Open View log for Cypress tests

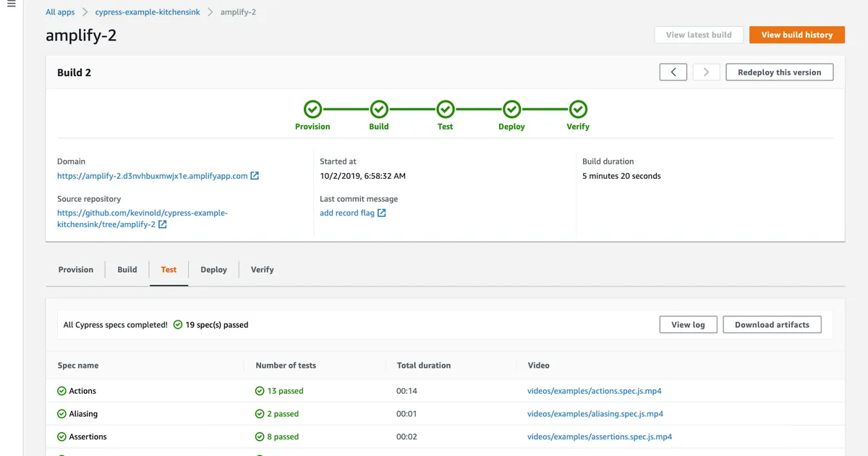[x=688, y=325]
